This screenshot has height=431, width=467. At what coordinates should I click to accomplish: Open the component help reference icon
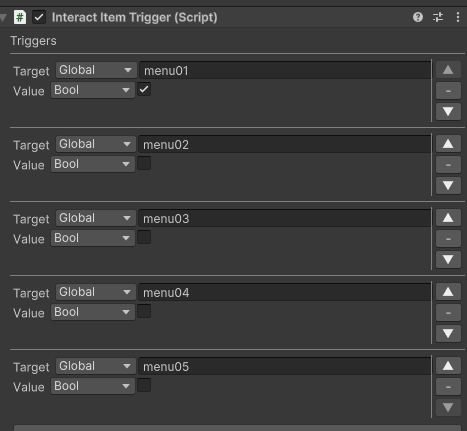click(x=418, y=17)
